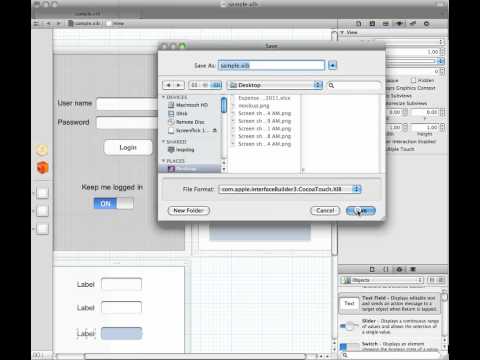
Task: Collapse the View inspector section
Action: tap(342, 33)
